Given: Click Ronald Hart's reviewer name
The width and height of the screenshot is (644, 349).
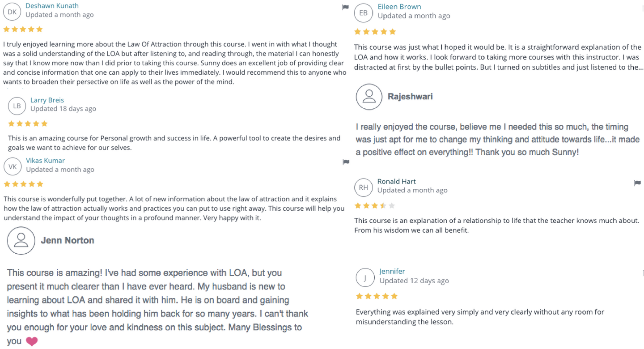Looking at the screenshot, I should coord(397,181).
